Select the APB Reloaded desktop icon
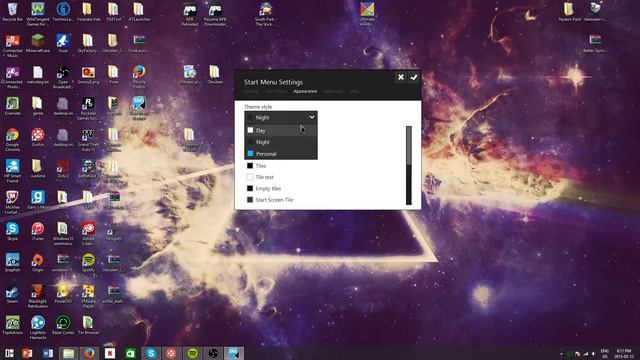This screenshot has height=360, width=640. (189, 15)
